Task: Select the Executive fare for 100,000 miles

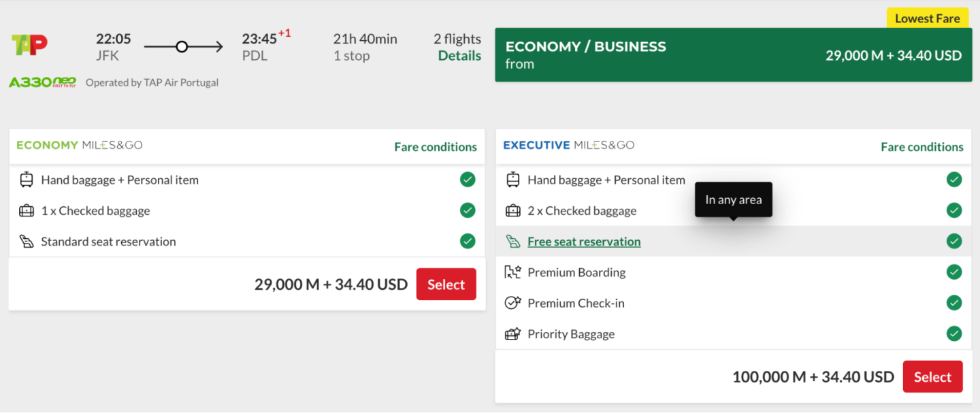Action: [x=932, y=377]
